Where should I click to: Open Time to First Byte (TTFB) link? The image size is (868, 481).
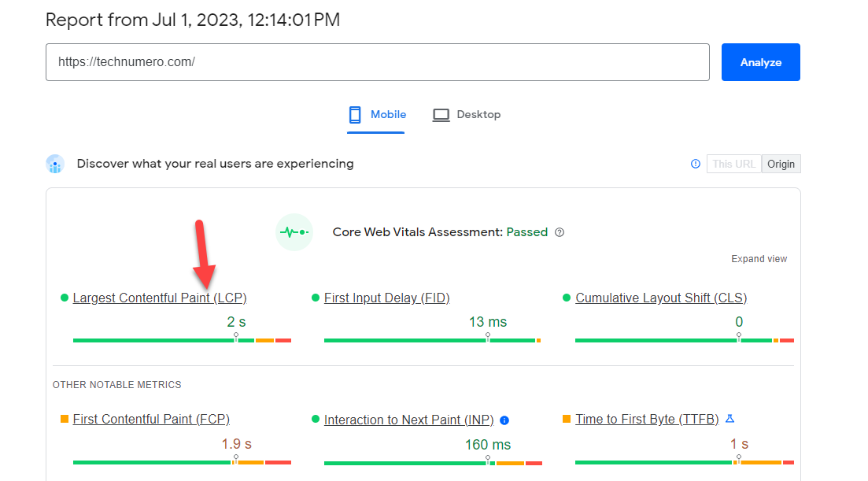click(647, 420)
